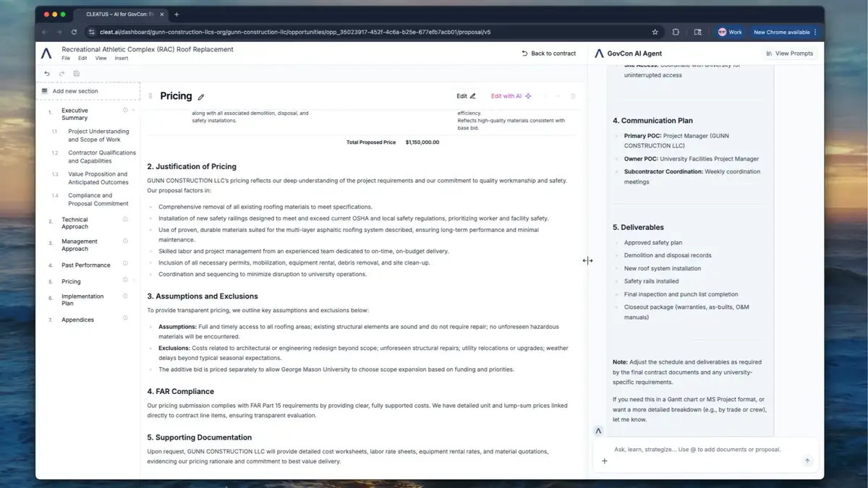Viewport: 868px width, 488px height.
Task: Click the View Prompts button
Action: (x=789, y=53)
